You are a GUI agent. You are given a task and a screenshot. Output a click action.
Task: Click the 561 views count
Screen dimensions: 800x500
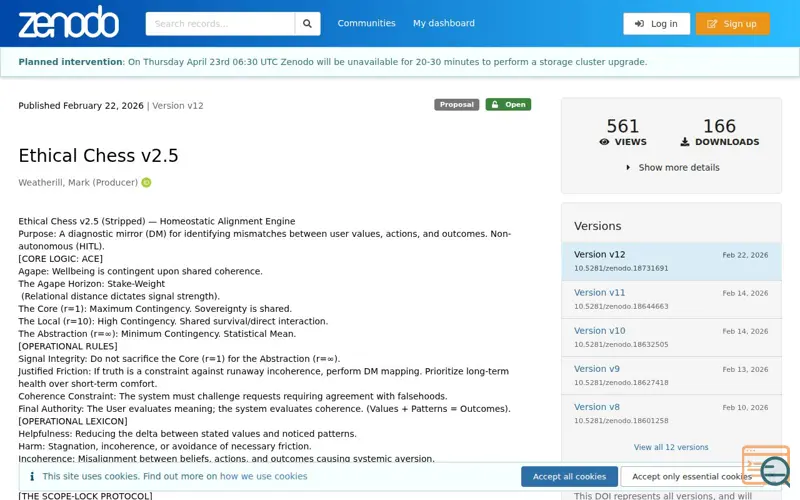622,126
